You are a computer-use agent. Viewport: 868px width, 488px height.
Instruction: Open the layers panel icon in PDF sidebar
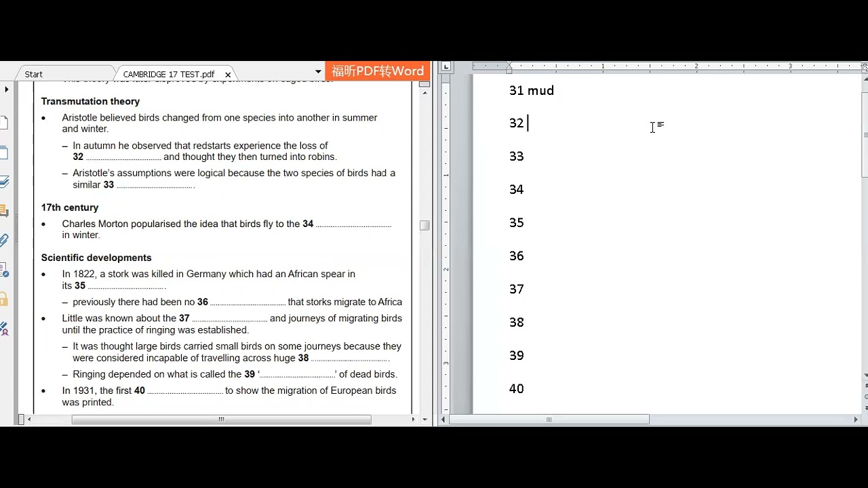3,182
